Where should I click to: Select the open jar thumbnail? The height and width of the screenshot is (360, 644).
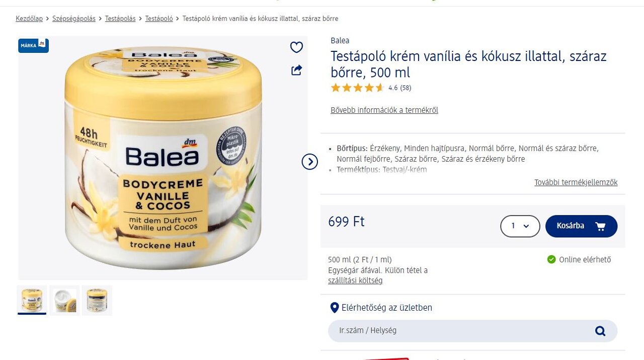[x=65, y=300]
